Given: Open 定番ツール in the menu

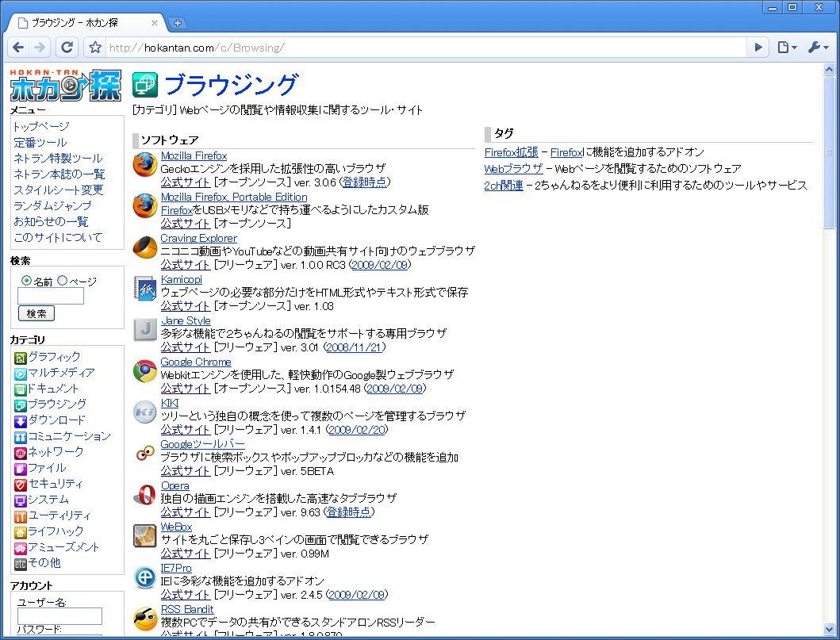Looking at the screenshot, I should (x=40, y=143).
